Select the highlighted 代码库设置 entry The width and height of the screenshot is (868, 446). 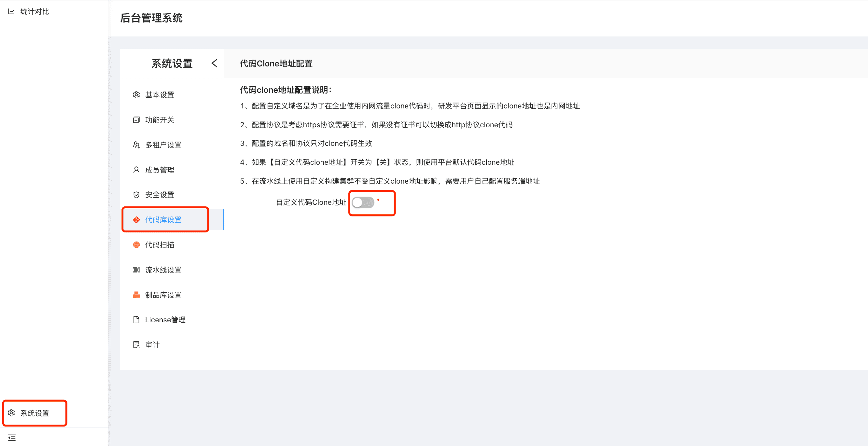tap(163, 219)
